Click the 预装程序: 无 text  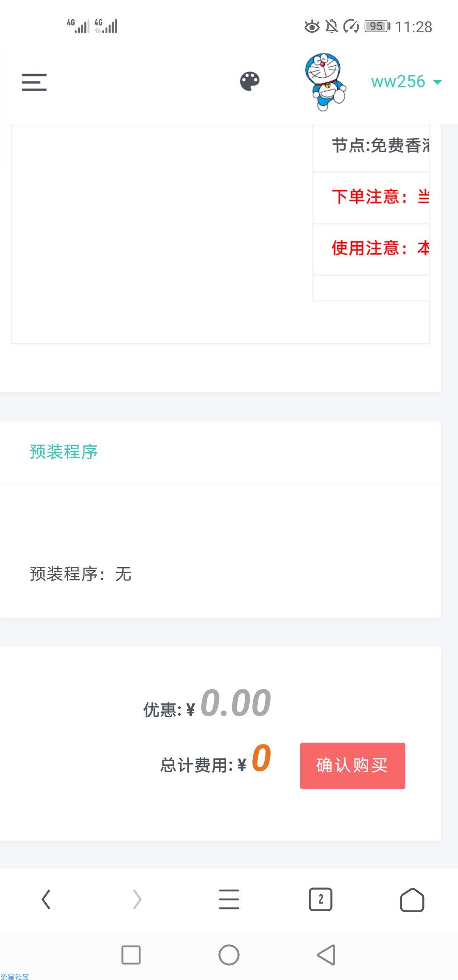click(81, 574)
